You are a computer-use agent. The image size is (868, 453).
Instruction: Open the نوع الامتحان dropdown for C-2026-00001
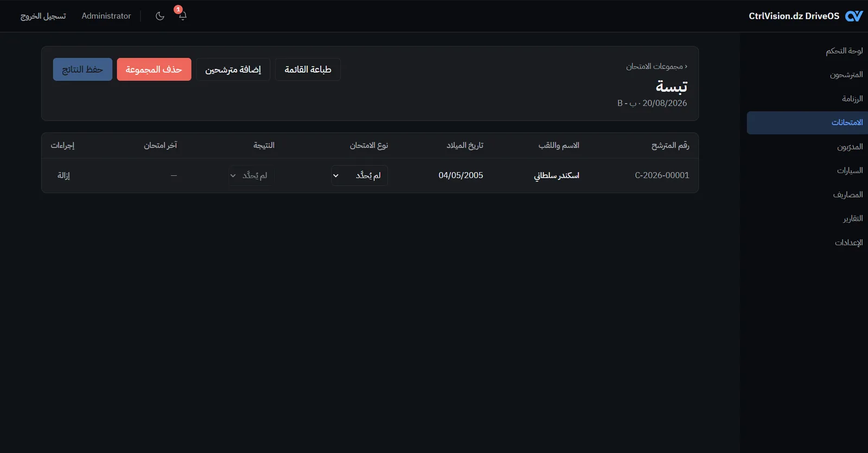(x=360, y=175)
